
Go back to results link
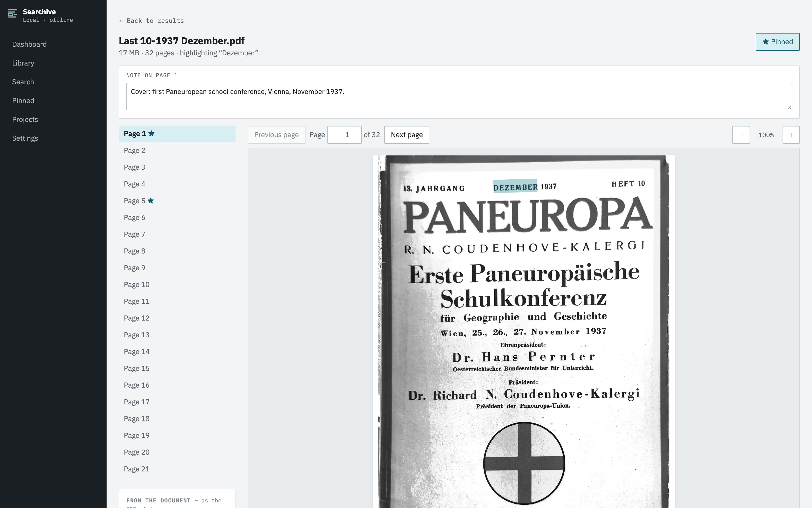151,21
